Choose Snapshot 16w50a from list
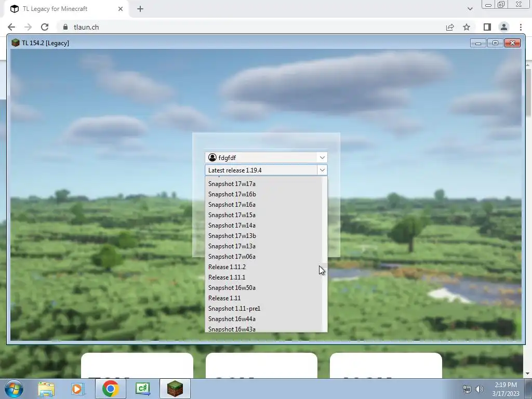The height and width of the screenshot is (399, 532). point(263,288)
